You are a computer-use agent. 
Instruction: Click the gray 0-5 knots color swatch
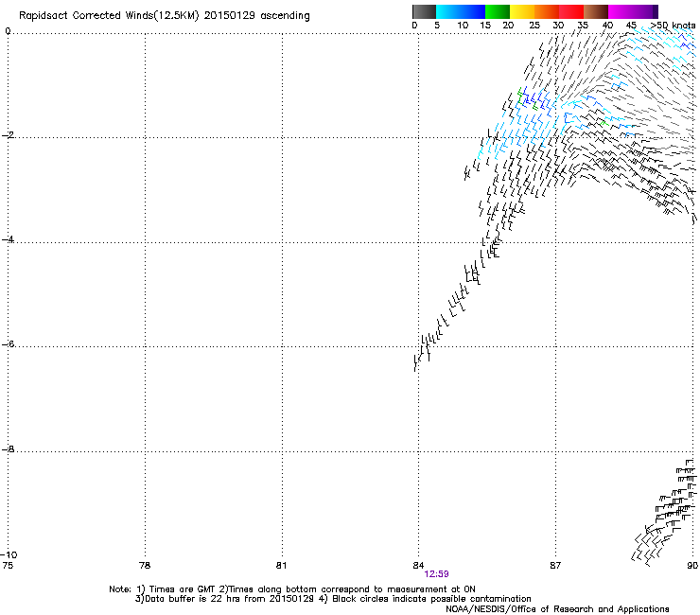point(424,11)
